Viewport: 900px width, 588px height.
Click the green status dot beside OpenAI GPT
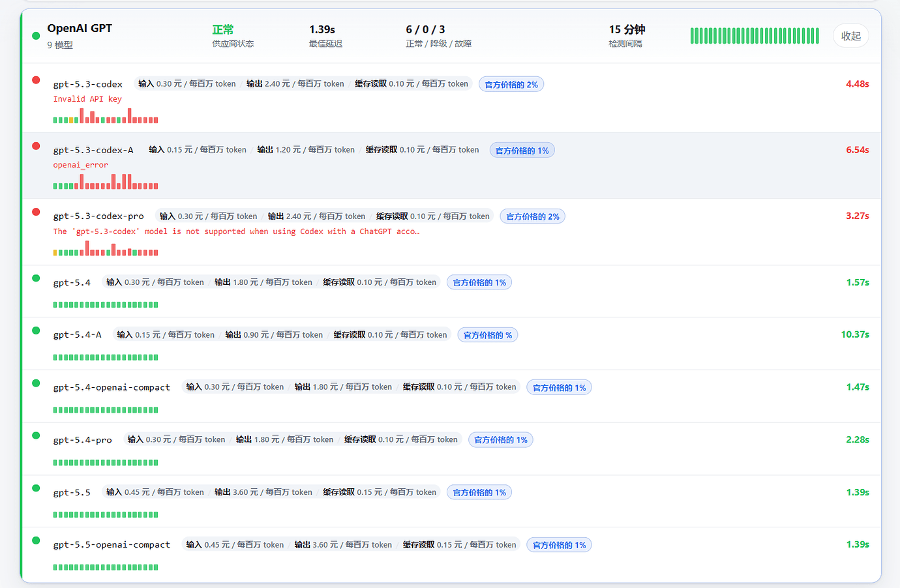(x=36, y=36)
